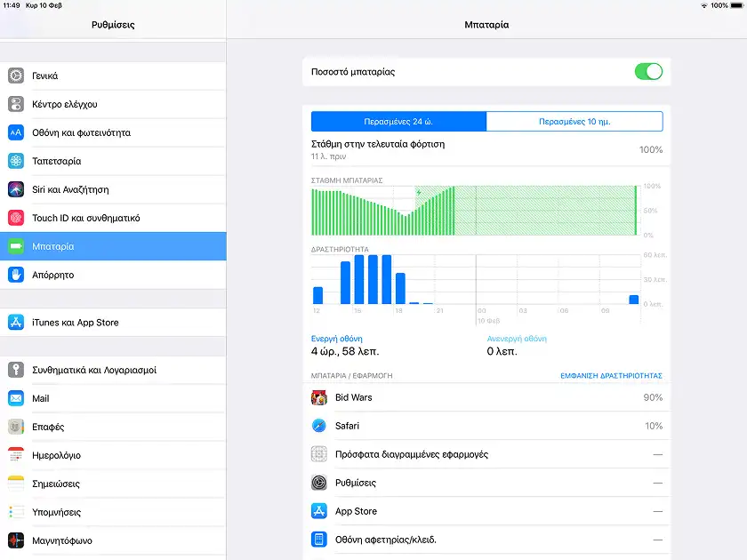Disable the Ποσοστό μπαταρίας switch
Screen dimensions: 747x560
[648, 72]
